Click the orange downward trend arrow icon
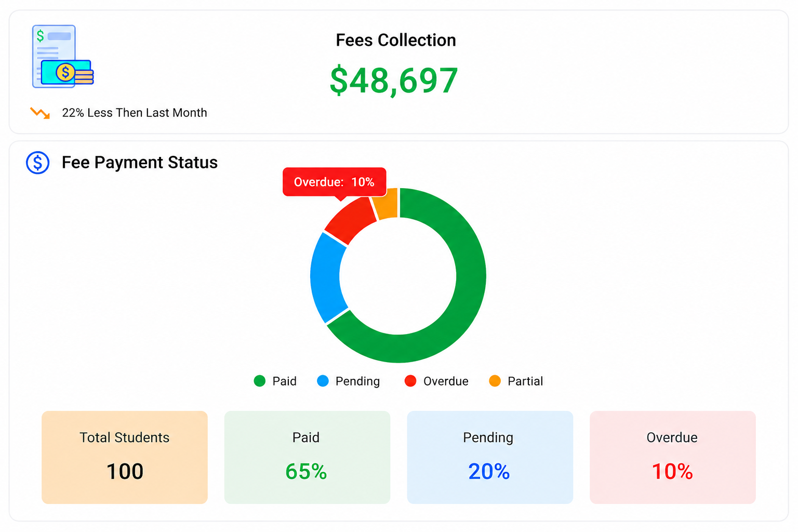This screenshot has width=798, height=532. click(40, 113)
